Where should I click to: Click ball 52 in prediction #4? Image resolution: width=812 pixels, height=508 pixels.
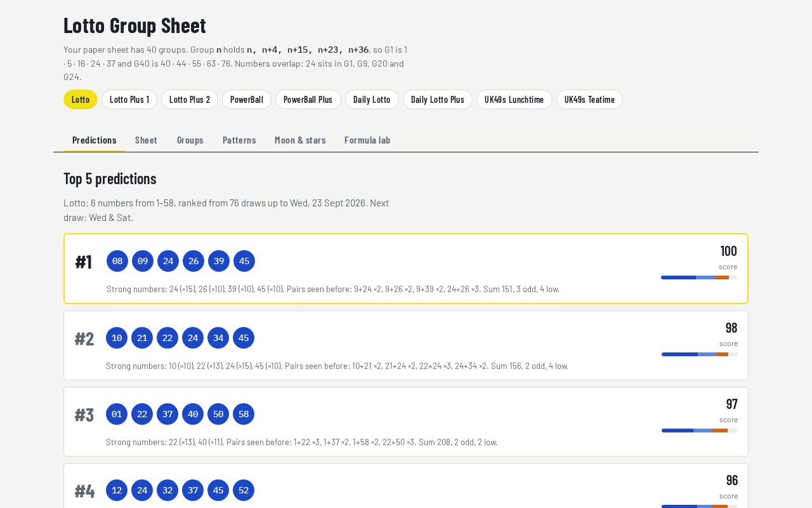244,490
